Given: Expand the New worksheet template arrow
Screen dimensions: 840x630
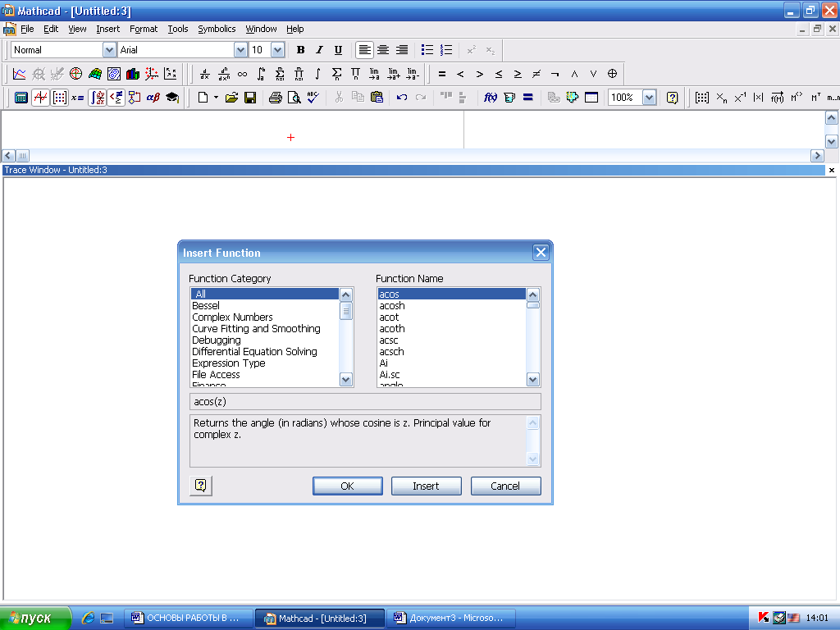Looking at the screenshot, I should [x=216, y=98].
